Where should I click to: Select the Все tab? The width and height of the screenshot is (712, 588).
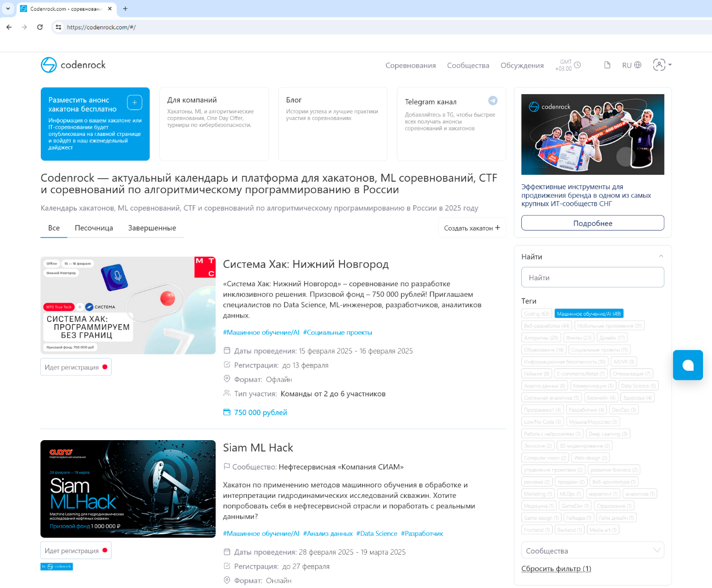click(54, 228)
